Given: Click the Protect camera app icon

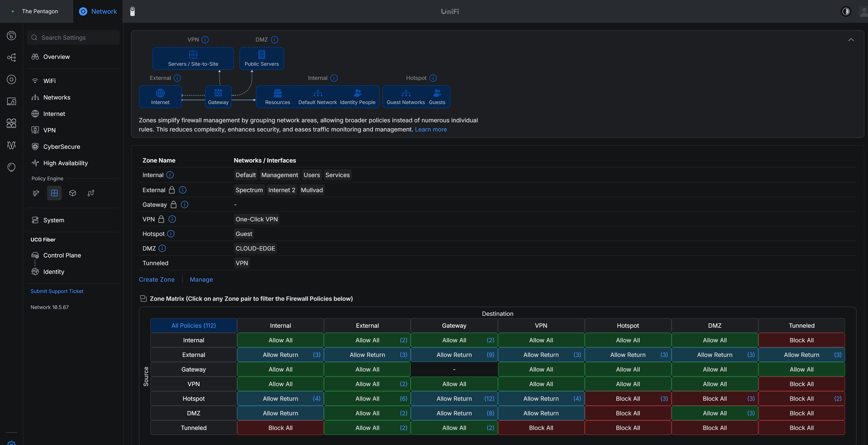Looking at the screenshot, I should tap(132, 11).
